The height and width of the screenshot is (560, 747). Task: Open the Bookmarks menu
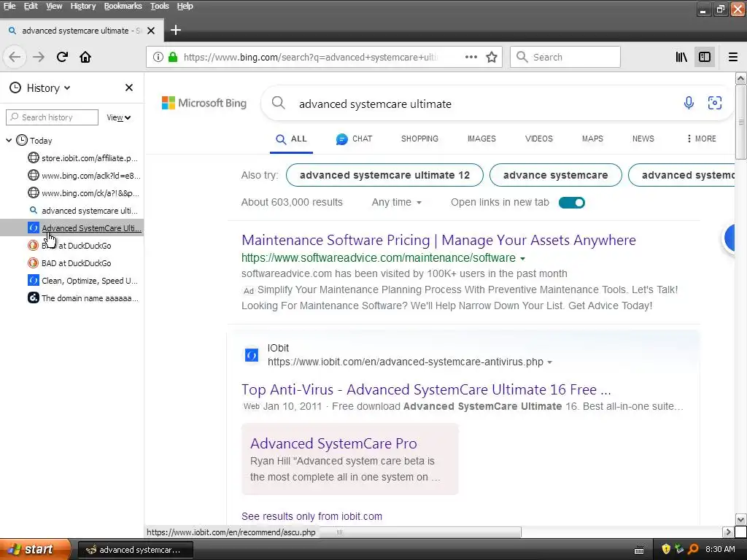click(123, 6)
